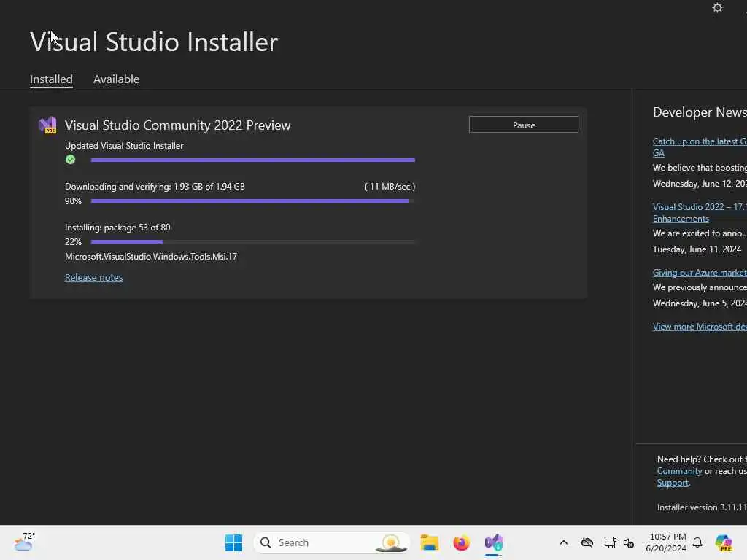Click the OneDrive cloud tray icon

(x=587, y=542)
